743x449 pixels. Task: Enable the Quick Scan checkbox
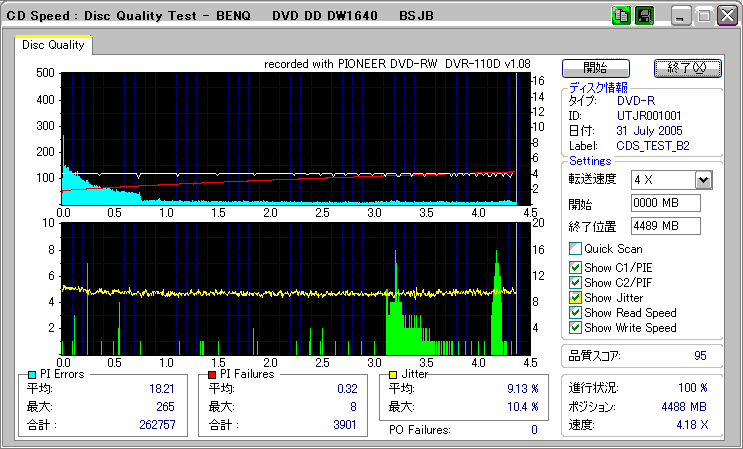(x=575, y=248)
